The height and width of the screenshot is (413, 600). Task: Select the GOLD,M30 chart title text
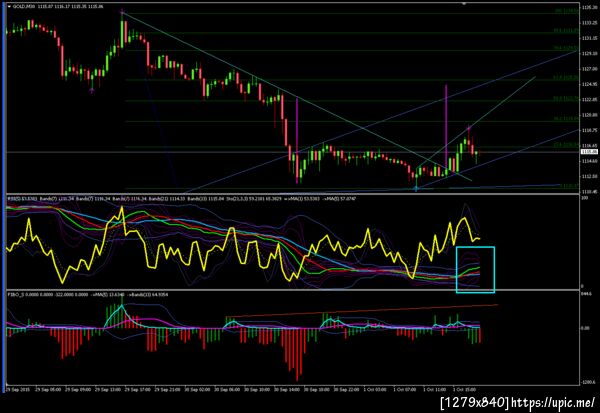point(22,7)
